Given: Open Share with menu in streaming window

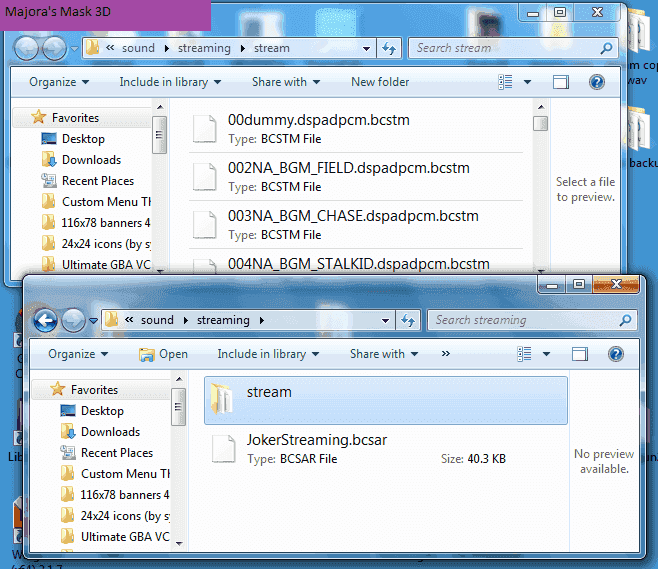Looking at the screenshot, I should (x=384, y=354).
